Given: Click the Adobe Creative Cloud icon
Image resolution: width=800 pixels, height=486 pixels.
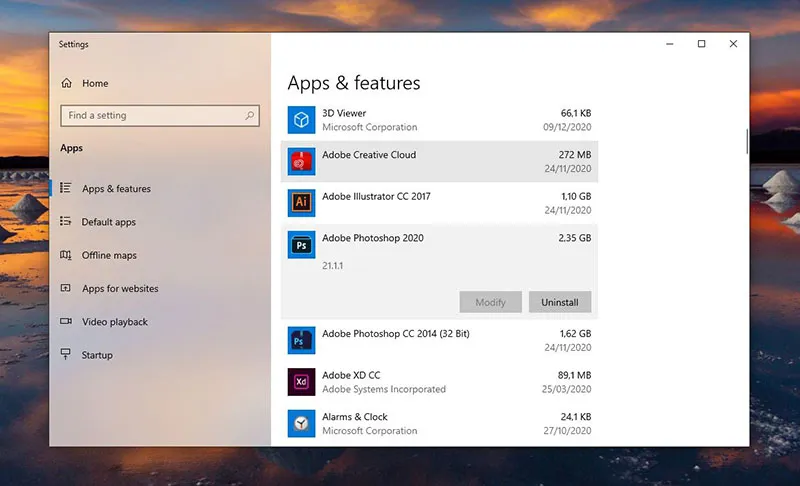Looking at the screenshot, I should tap(301, 162).
